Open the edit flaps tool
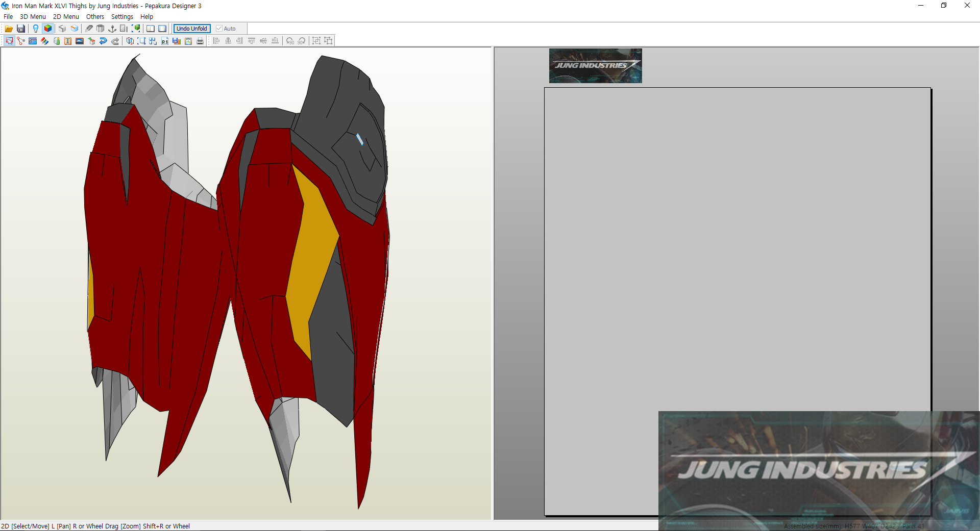Image resolution: width=980 pixels, height=531 pixels. (56, 41)
